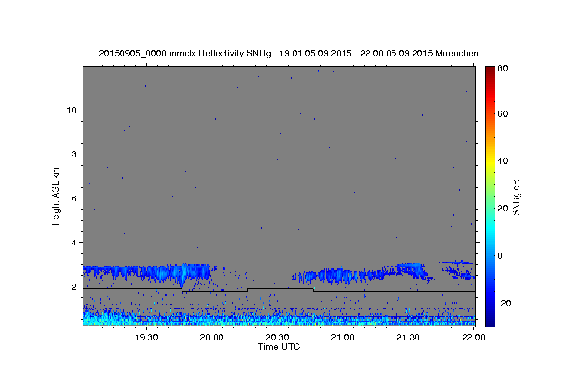Image resolution: width=588 pixels, height=392 pixels.
Task: Click the colorbar value 40
Action: tap(502, 161)
